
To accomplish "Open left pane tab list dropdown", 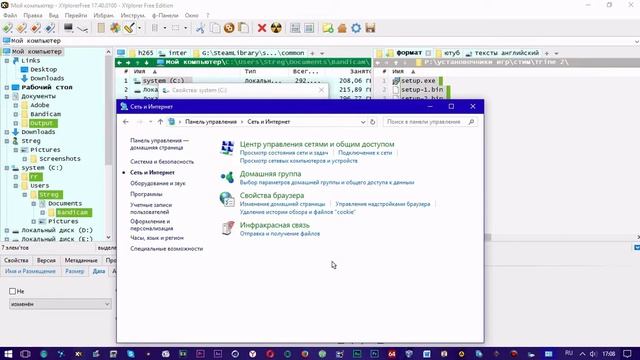I will pyautogui.click(x=322, y=53).
